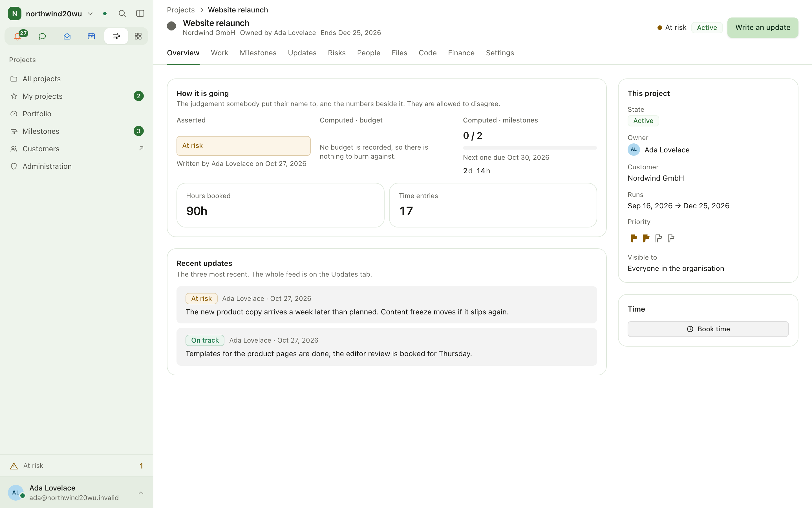Toggle the sidebar panel icon
The image size is (812, 508).
click(x=140, y=14)
